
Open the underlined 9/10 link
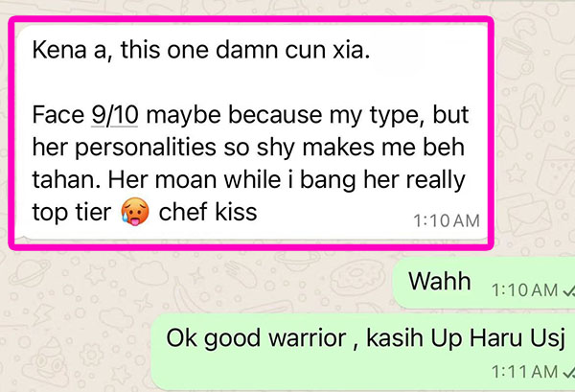point(114,115)
